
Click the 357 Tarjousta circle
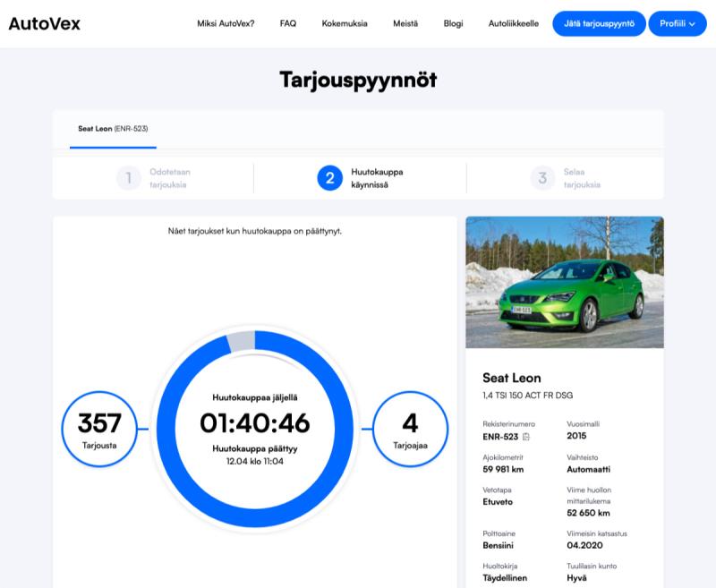pyautogui.click(x=99, y=429)
